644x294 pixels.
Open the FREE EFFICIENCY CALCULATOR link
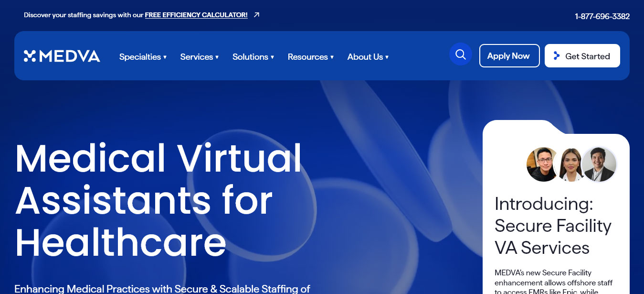[196, 15]
